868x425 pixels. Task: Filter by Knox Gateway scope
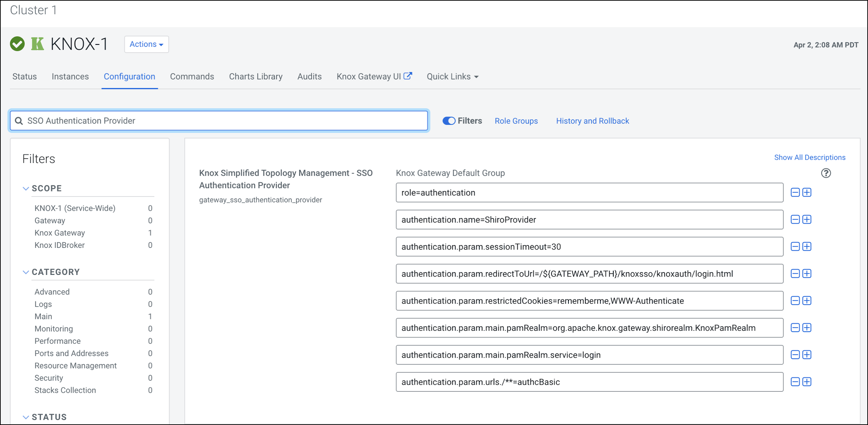60,233
